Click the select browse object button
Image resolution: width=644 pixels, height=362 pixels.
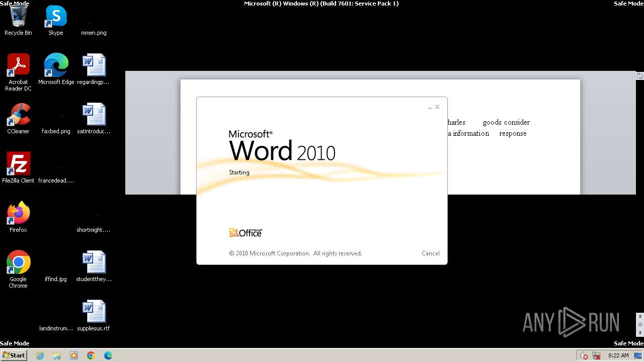[x=640, y=325]
